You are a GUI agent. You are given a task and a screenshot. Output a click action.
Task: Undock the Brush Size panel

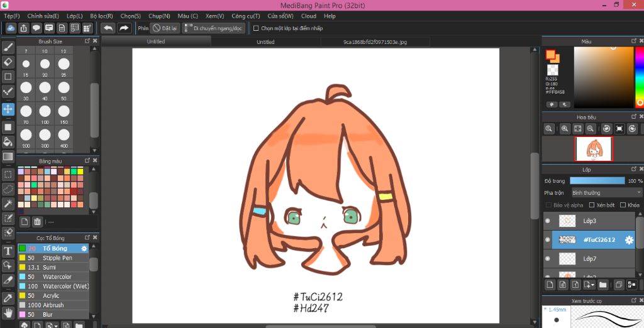87,41
